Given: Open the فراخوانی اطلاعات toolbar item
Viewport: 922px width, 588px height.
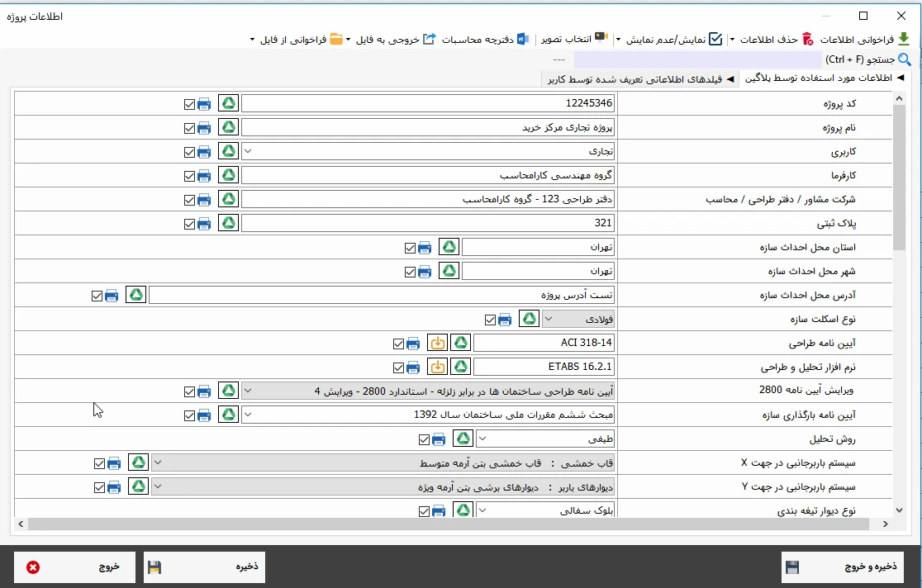Looking at the screenshot, I should 865,40.
